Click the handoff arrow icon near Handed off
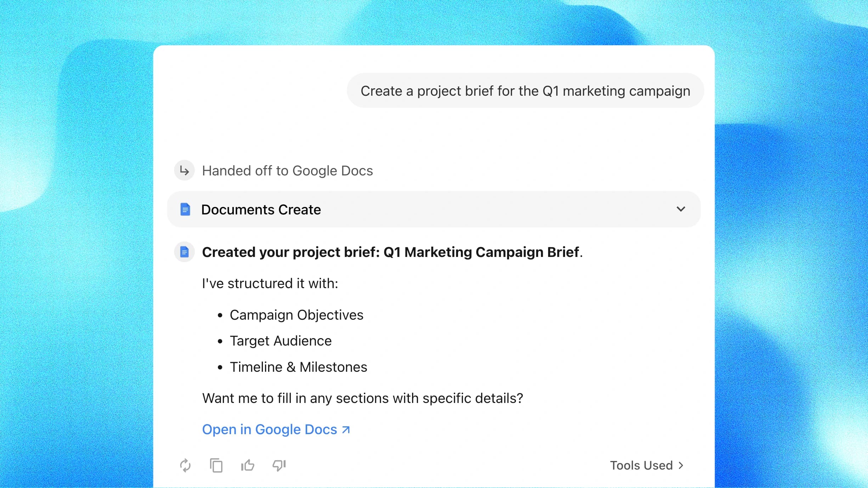The width and height of the screenshot is (868, 488). click(184, 170)
